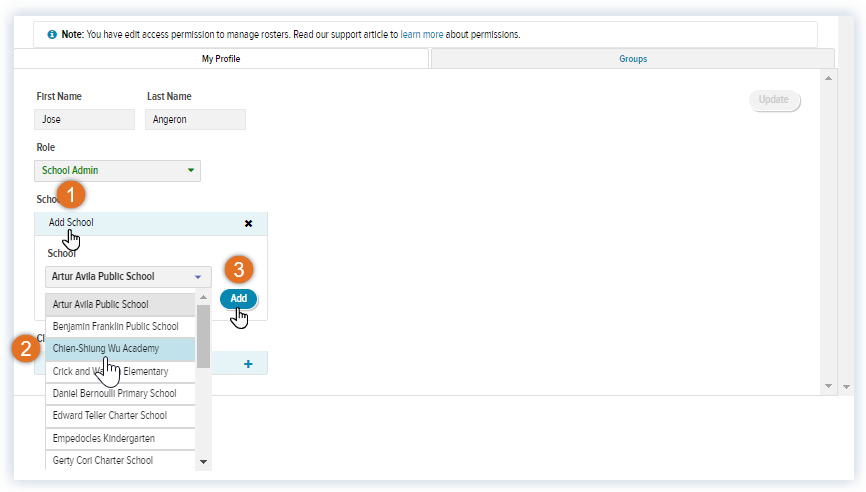Switch to the My Profile tab
Image resolution: width=866 pixels, height=492 pixels.
[x=221, y=59]
